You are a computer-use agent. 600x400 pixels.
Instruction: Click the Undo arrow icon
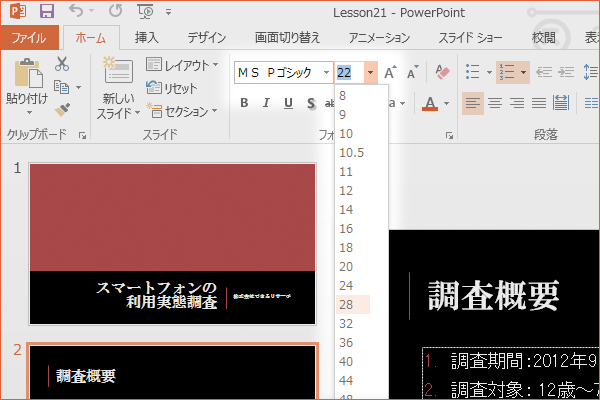(x=76, y=11)
